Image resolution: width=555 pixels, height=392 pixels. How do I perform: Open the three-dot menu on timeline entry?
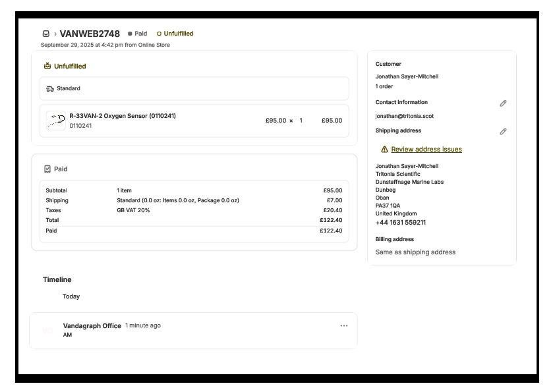[343, 325]
